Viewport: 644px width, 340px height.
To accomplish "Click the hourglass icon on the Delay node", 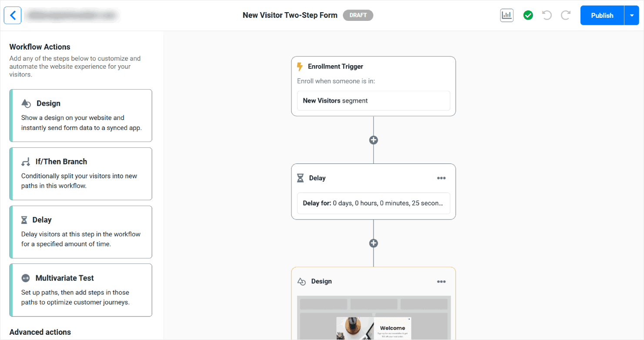I will click(x=300, y=177).
